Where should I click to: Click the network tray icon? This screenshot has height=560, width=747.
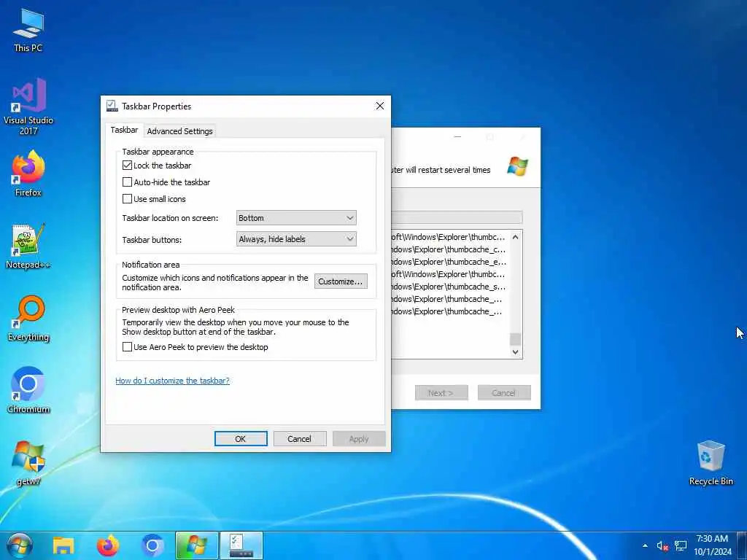[681, 545]
